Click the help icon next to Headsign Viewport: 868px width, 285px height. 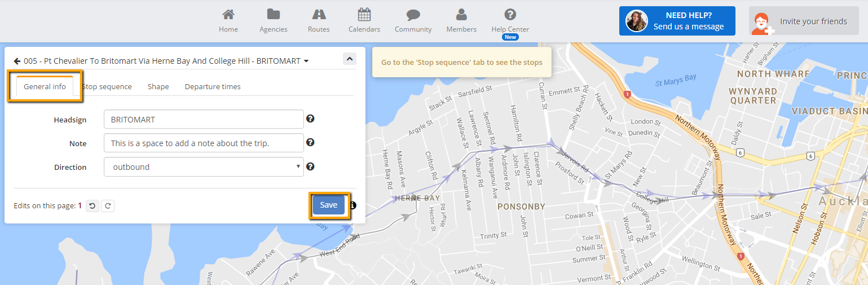click(x=310, y=119)
